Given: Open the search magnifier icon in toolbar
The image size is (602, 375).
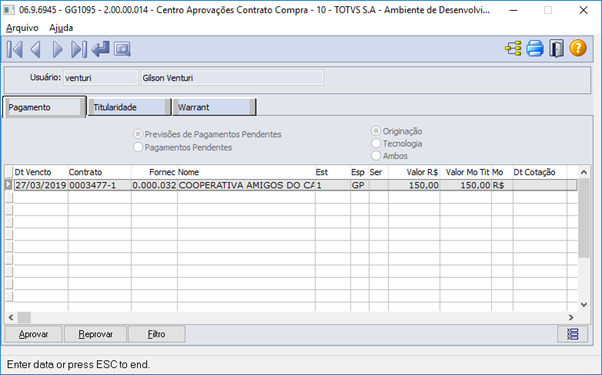Looking at the screenshot, I should point(122,49).
